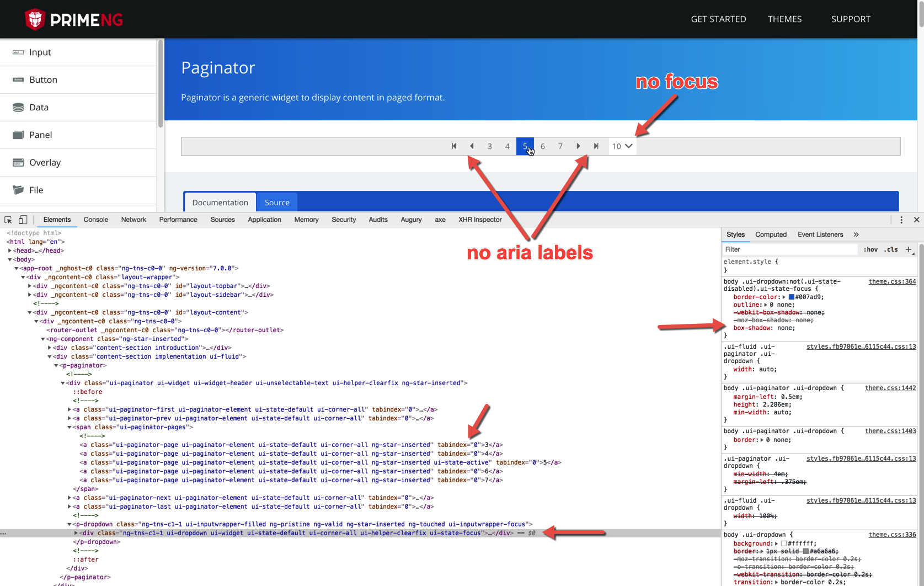Toggle the device toolbar in DevTools
This screenshot has height=586, width=924.
pyautogui.click(x=23, y=220)
